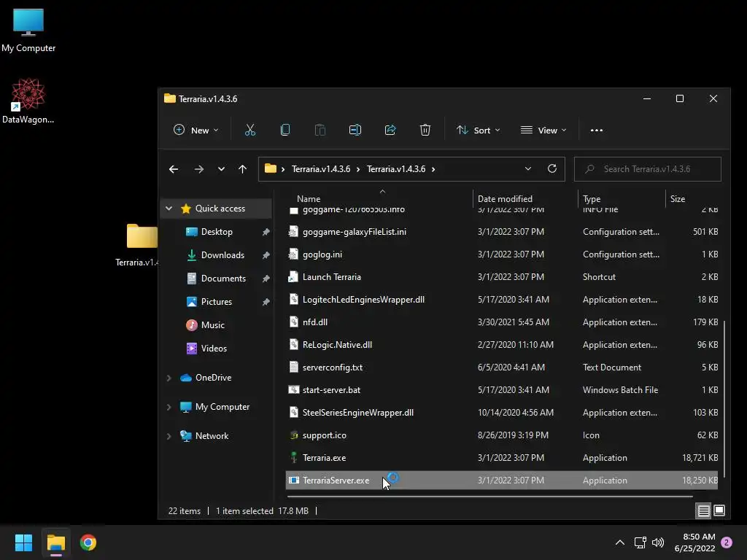Screen dimensions: 747x560
Task: Click the vertical scrollbar of file list
Action: point(724,399)
